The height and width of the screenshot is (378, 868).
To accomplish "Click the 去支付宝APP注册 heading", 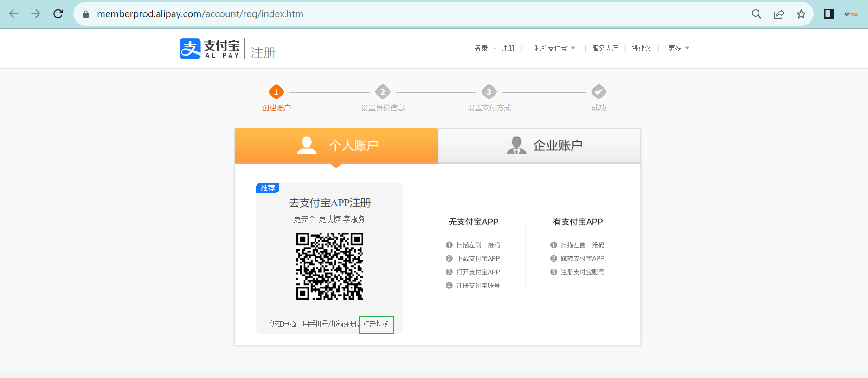I will tap(330, 203).
